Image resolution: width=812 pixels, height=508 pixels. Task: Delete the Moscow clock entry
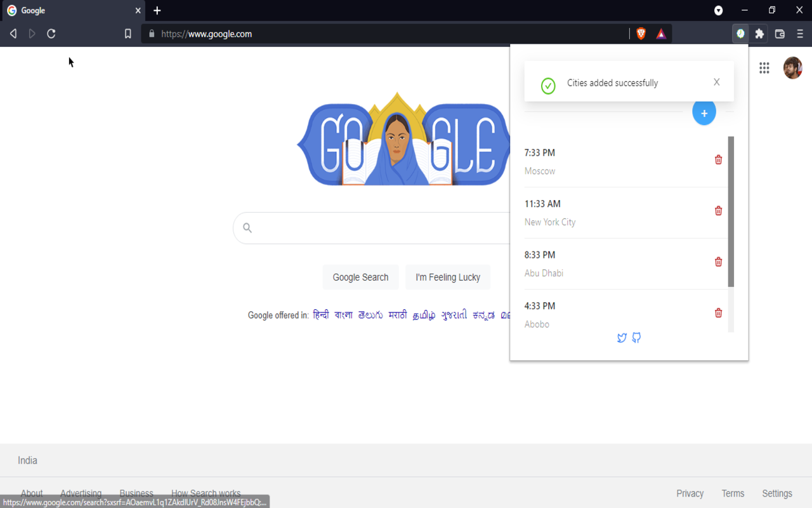[x=718, y=159]
